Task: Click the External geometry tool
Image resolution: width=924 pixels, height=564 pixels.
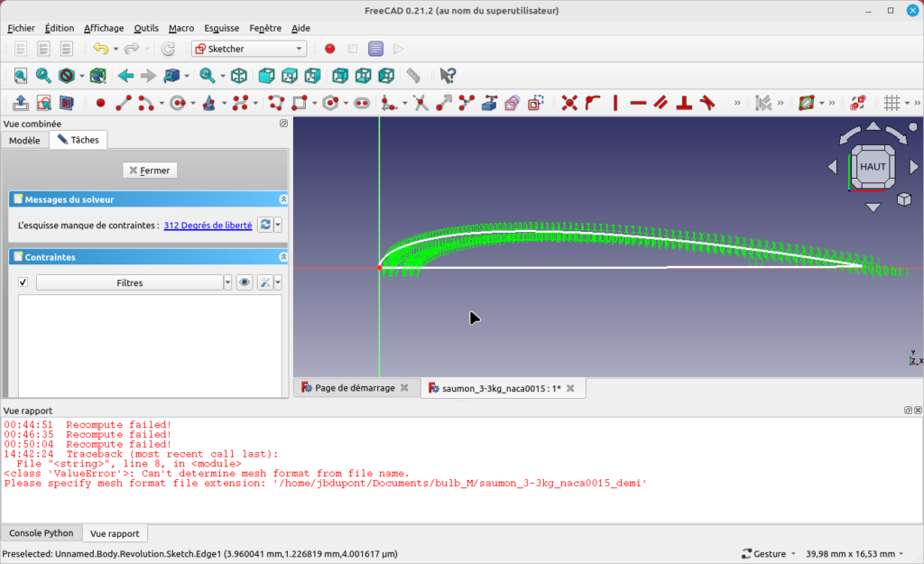Action: (x=489, y=103)
